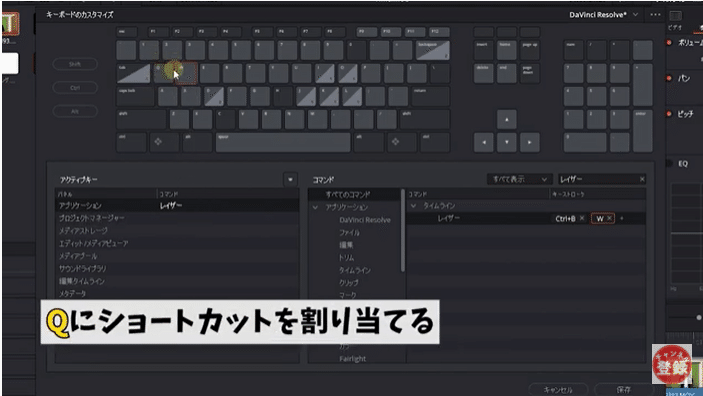The image size is (703, 396).
Task: Click the numpad enter key
Action: click(x=642, y=131)
